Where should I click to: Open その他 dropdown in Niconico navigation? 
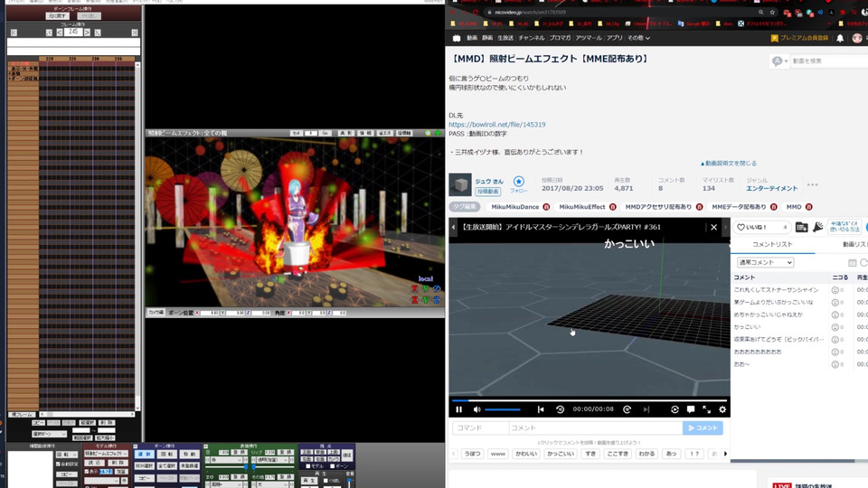[x=639, y=38]
